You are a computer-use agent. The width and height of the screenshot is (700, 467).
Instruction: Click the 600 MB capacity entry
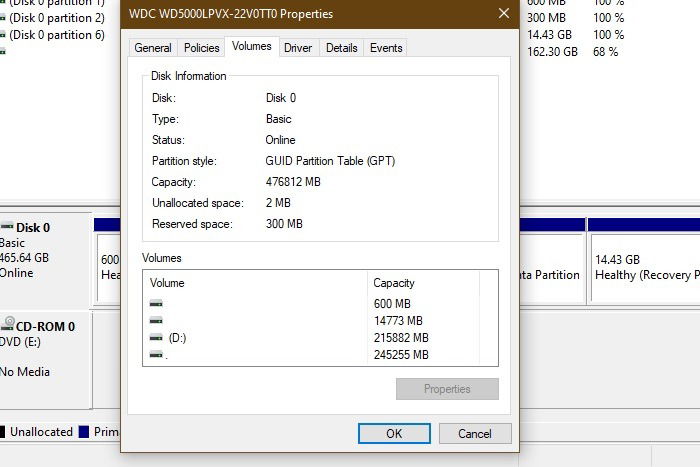[x=392, y=304]
